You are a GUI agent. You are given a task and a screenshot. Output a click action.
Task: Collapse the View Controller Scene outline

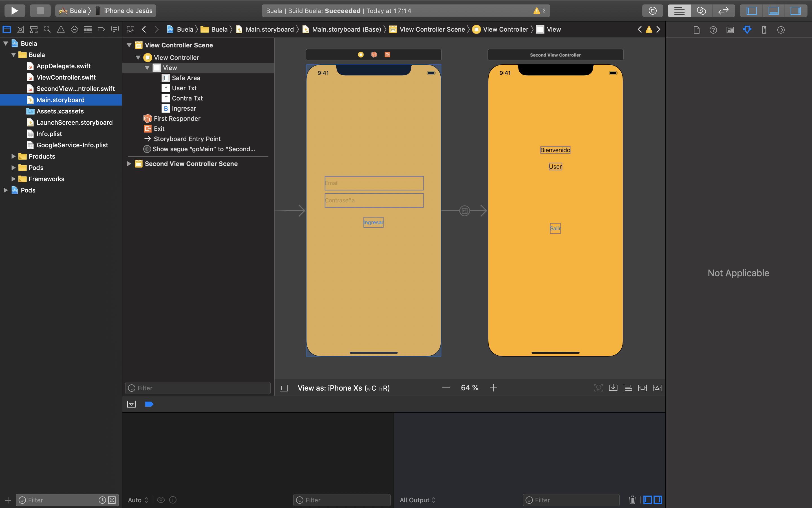pyautogui.click(x=129, y=45)
